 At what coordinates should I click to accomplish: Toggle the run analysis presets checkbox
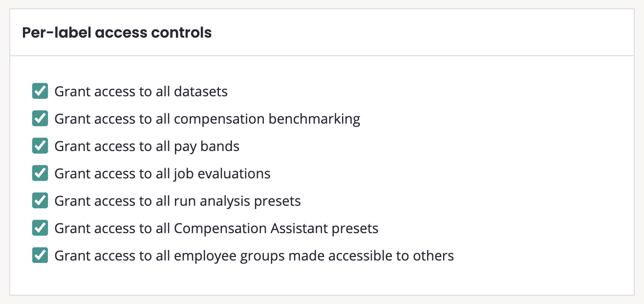[40, 201]
